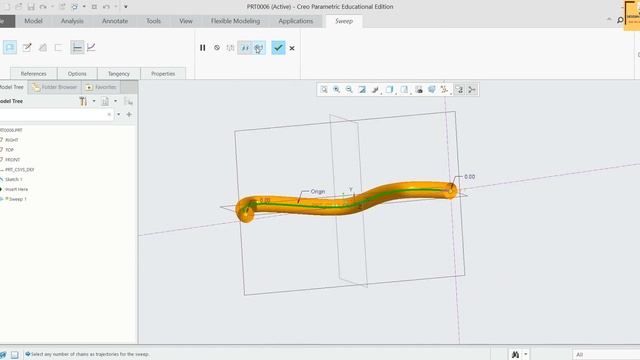Toggle the attached preview glasses icon

pos(245,48)
